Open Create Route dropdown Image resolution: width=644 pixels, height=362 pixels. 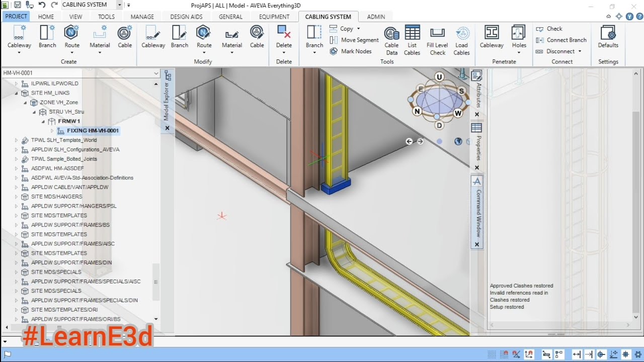coord(72,52)
